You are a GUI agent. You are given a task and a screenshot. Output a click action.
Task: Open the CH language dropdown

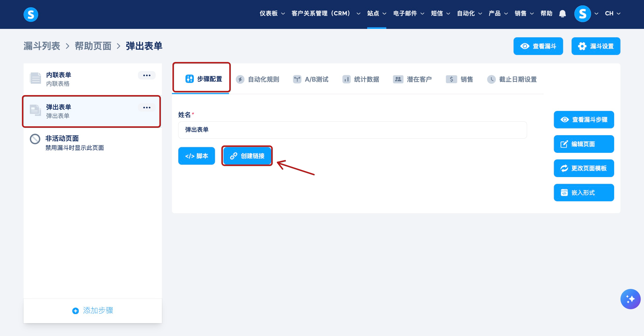click(x=612, y=14)
